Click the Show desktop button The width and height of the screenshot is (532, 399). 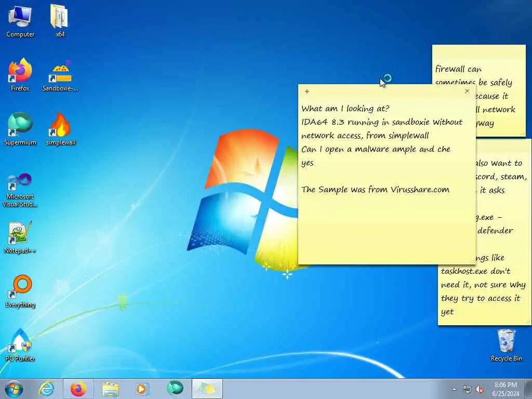pos(528,389)
